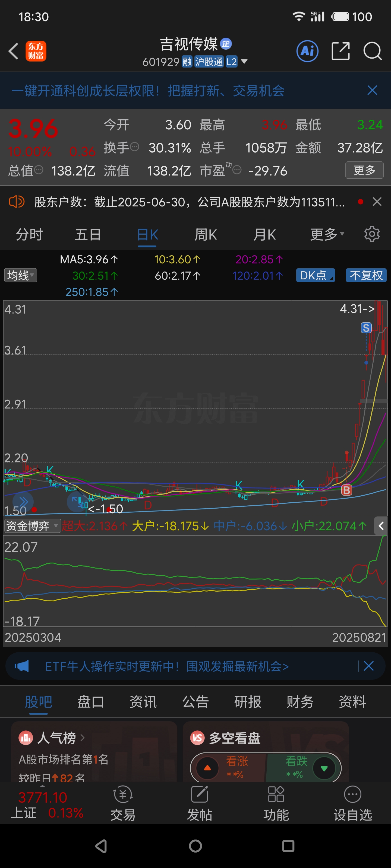The width and height of the screenshot is (391, 868).
Task: Close the 科创成长层 banner
Action: pos(372,90)
